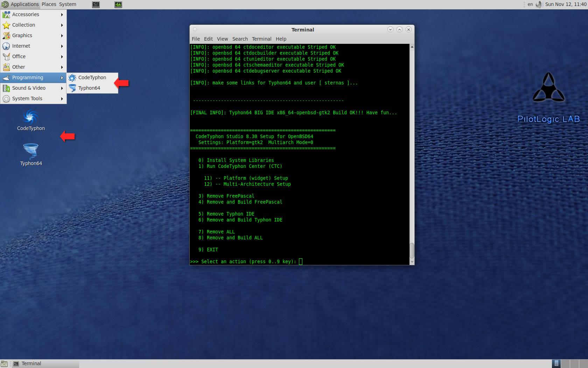This screenshot has width=588, height=368.
Task: Open the Collection menu category
Action: 33,25
